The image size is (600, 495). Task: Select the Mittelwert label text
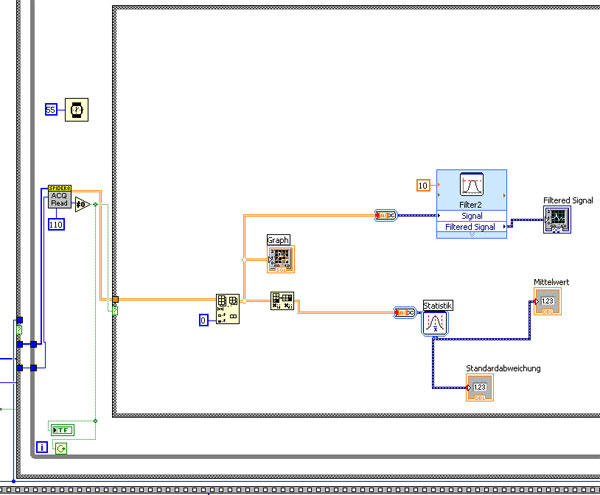coord(551,282)
